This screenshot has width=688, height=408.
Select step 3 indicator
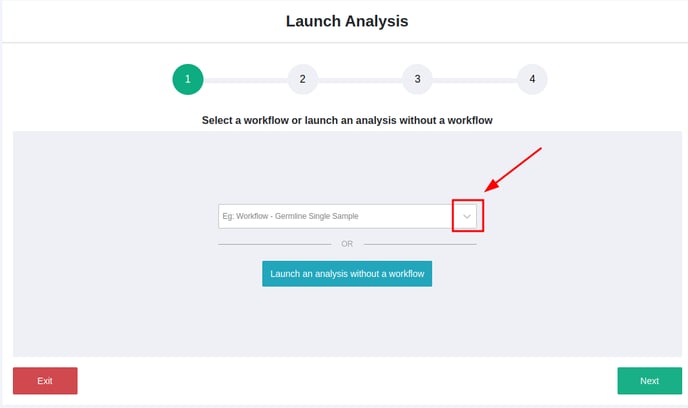(417, 79)
